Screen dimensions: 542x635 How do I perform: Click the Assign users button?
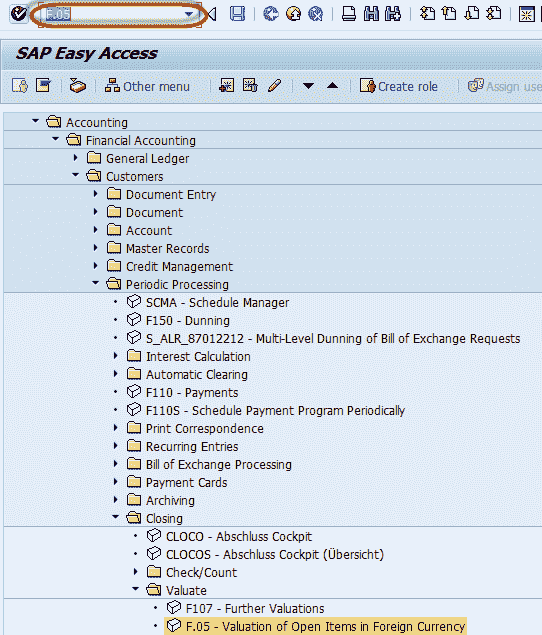(x=504, y=86)
